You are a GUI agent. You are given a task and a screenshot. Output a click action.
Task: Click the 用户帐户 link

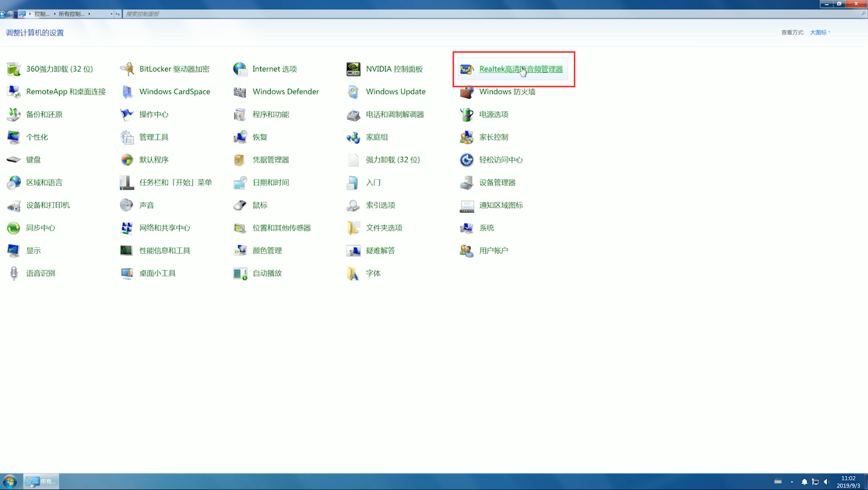click(x=494, y=250)
